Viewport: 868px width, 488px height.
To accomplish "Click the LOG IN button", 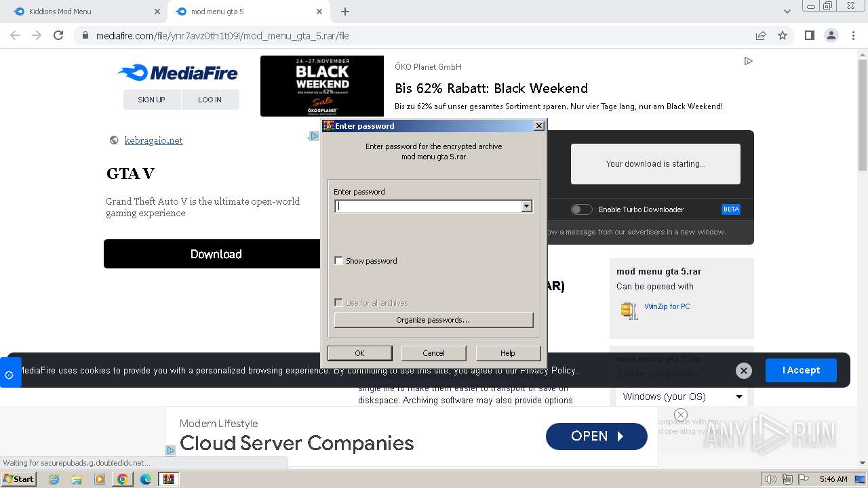I will (x=210, y=100).
